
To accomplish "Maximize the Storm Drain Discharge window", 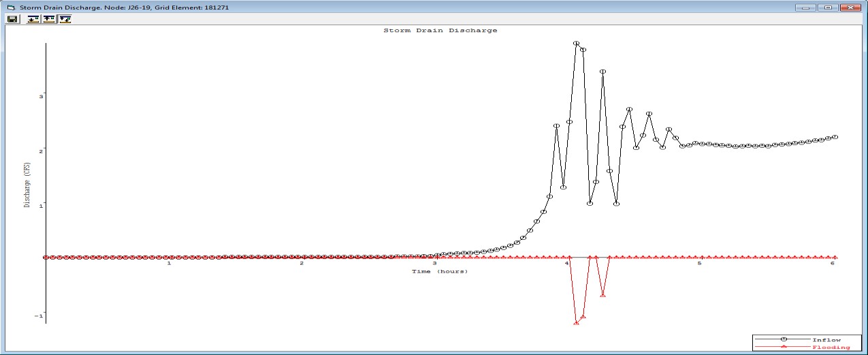I will coord(828,7).
